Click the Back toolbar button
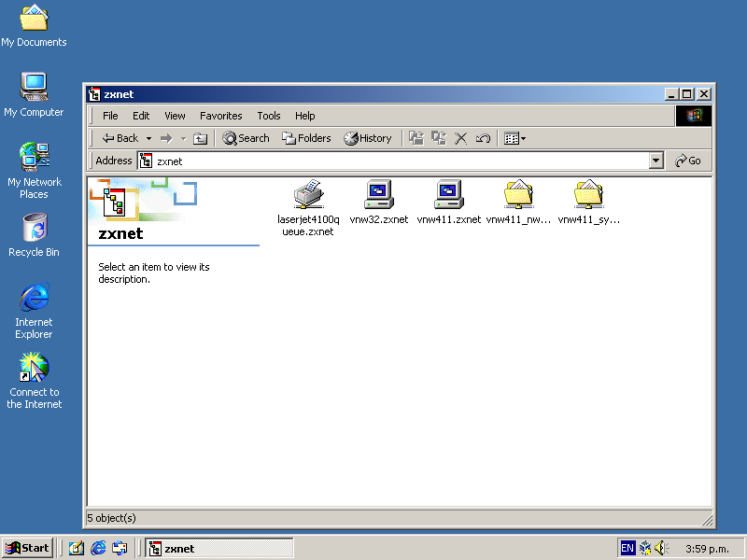 120,138
